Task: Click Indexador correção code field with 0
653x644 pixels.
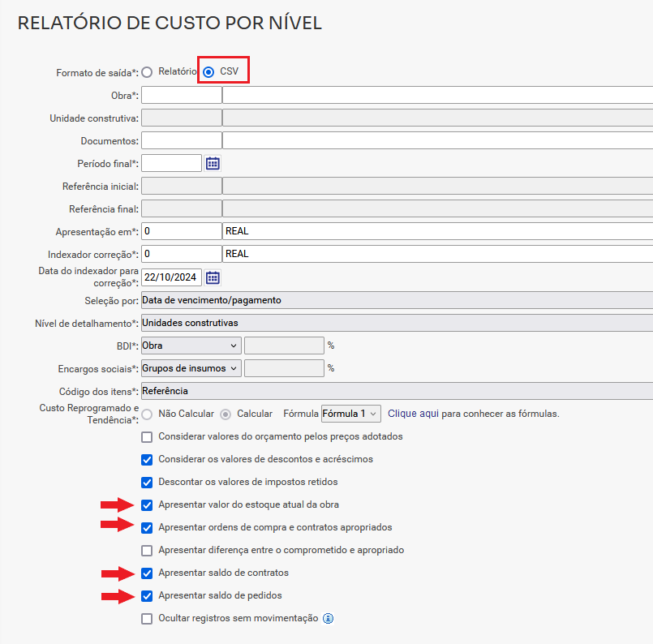Action: [x=182, y=254]
